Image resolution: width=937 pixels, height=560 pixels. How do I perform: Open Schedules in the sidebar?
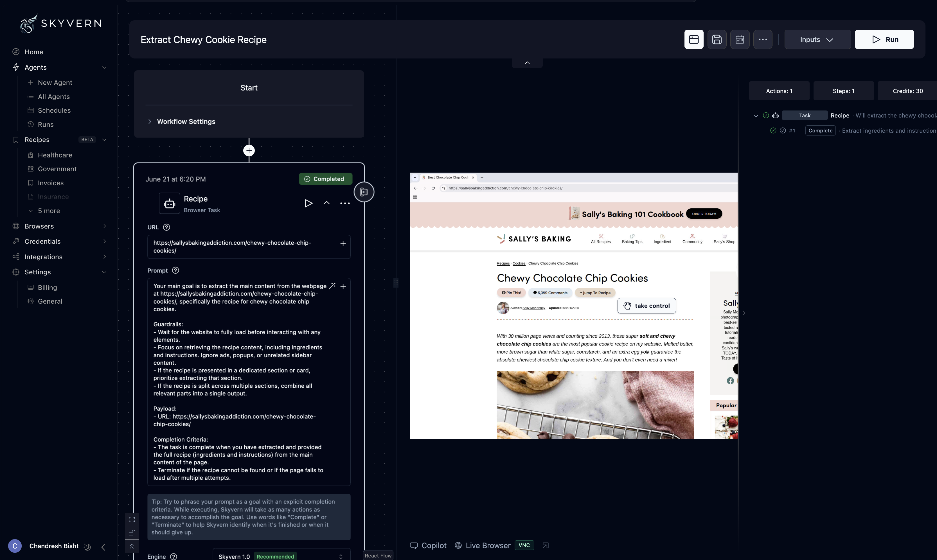[54, 110]
